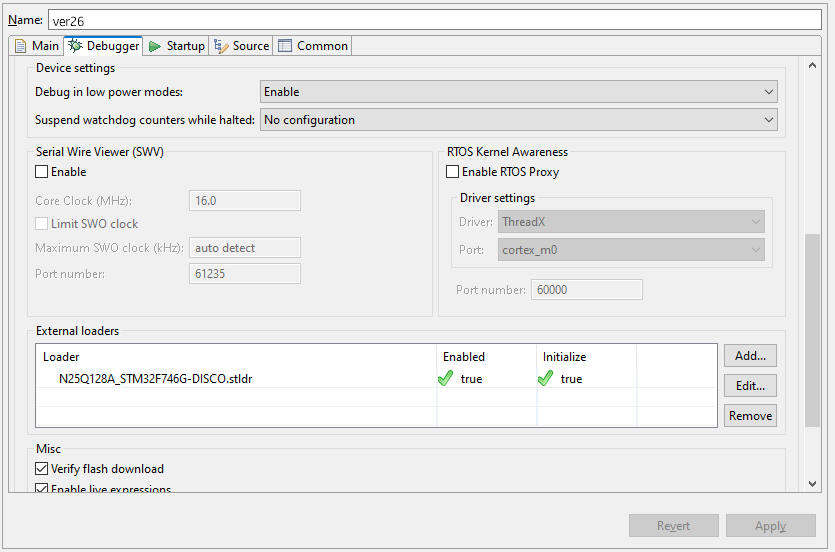835x552 pixels.
Task: Click the Startup tab green arrow icon
Action: (x=155, y=46)
